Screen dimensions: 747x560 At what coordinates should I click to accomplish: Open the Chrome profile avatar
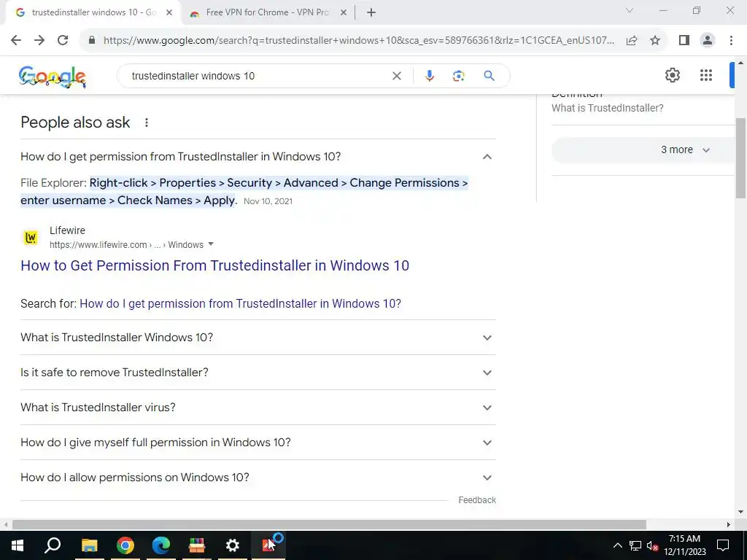tap(708, 41)
